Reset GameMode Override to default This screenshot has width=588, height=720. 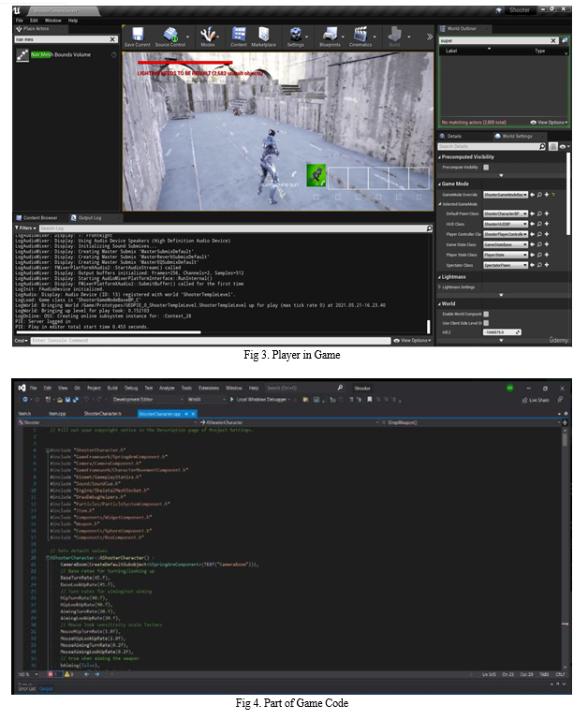click(x=553, y=195)
